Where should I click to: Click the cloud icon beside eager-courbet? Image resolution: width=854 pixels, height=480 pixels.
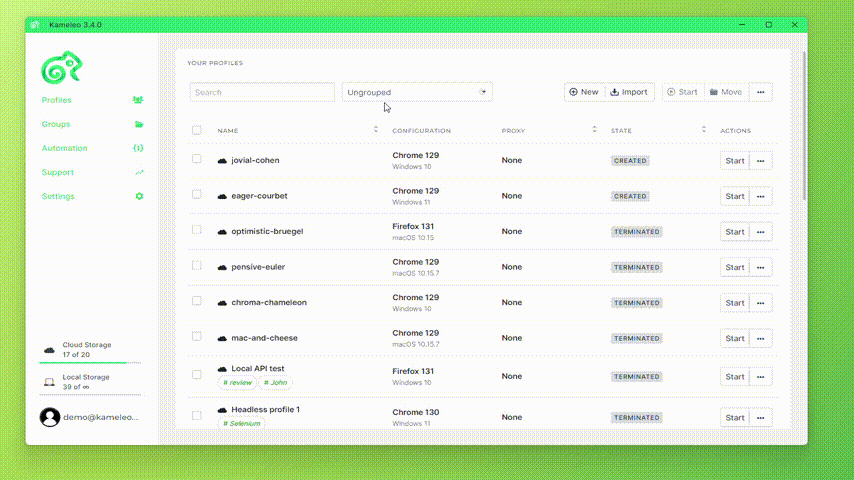(222, 196)
